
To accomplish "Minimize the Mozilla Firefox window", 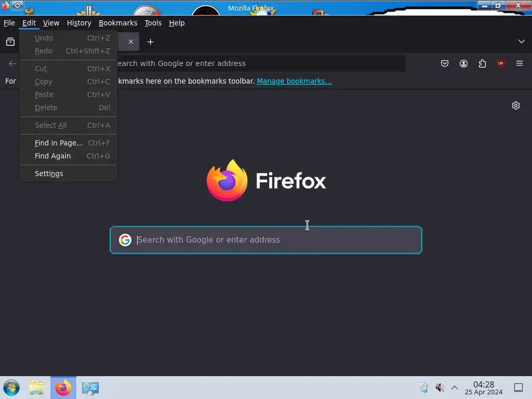I will 485,5.
